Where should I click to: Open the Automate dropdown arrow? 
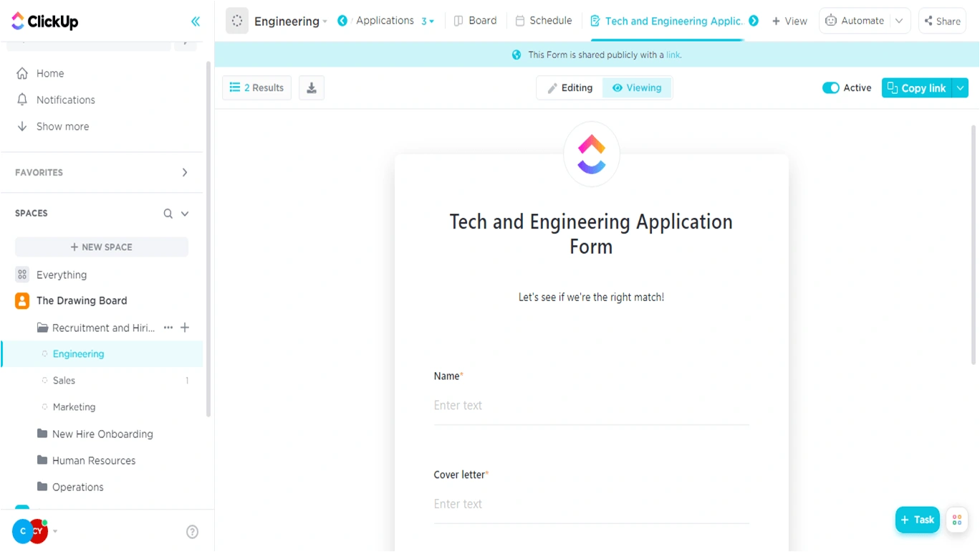[899, 21]
